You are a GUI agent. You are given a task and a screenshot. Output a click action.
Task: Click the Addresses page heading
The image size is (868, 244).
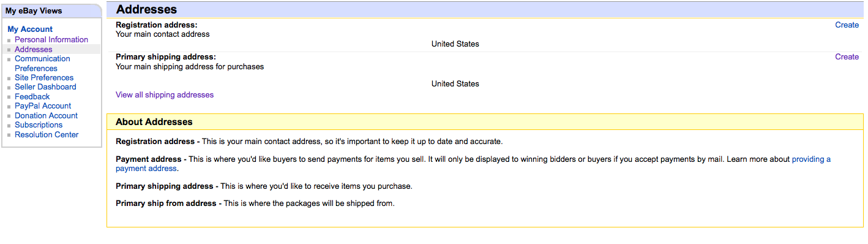click(146, 9)
